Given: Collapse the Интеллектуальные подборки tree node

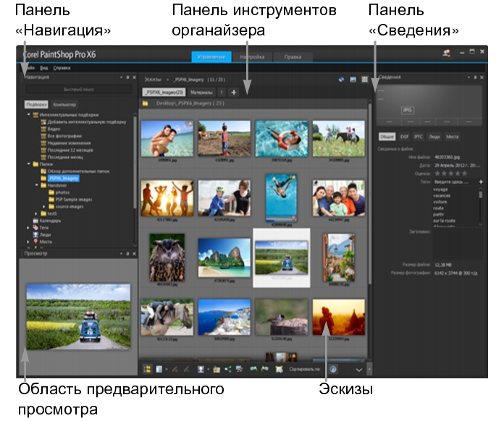Looking at the screenshot, I should pos(28,114).
